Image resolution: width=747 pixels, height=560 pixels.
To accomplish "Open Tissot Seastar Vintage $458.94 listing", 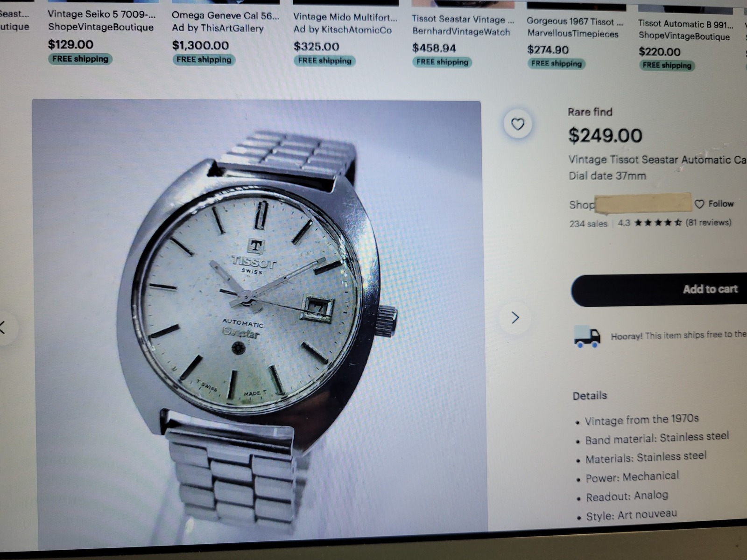I will pyautogui.click(x=463, y=20).
